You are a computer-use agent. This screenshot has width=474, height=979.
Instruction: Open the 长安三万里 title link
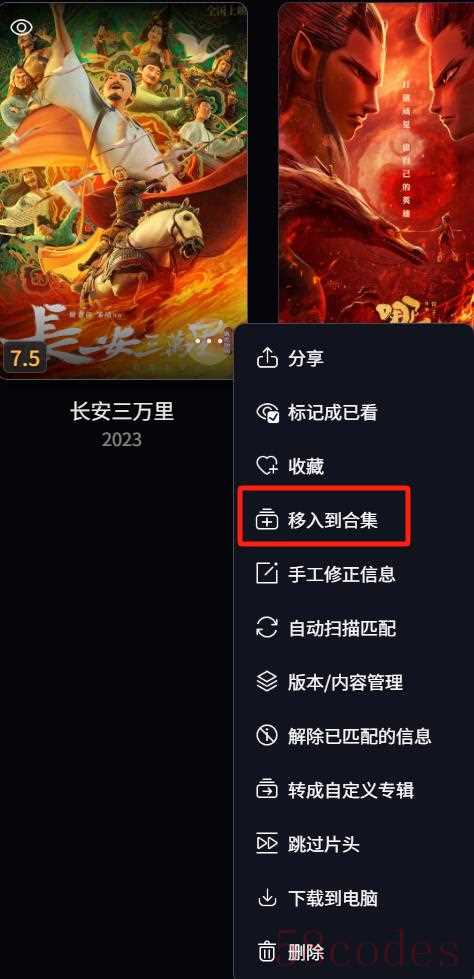pos(122,411)
